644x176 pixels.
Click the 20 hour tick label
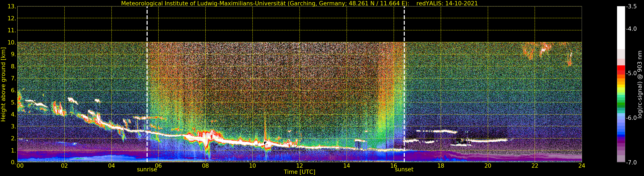pos(488,166)
